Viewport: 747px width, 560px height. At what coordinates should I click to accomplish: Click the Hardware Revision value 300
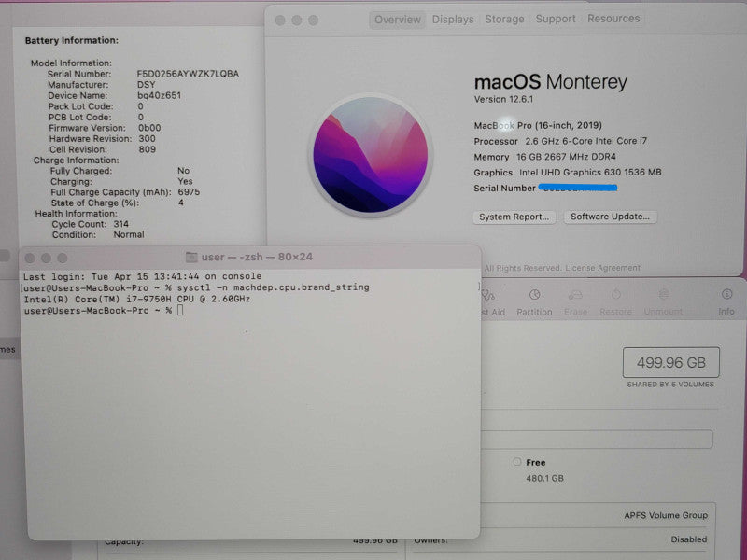click(x=147, y=138)
